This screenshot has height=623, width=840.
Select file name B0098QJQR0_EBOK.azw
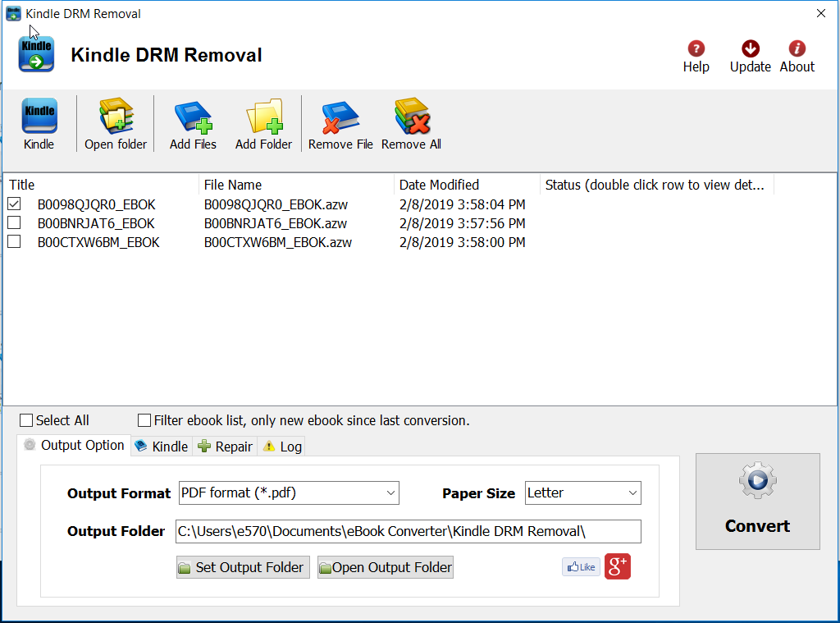(x=276, y=205)
